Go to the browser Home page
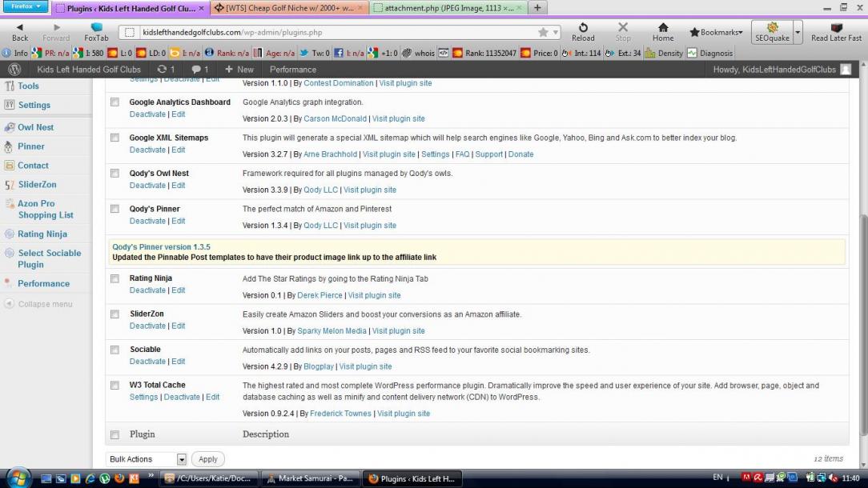 [663, 32]
